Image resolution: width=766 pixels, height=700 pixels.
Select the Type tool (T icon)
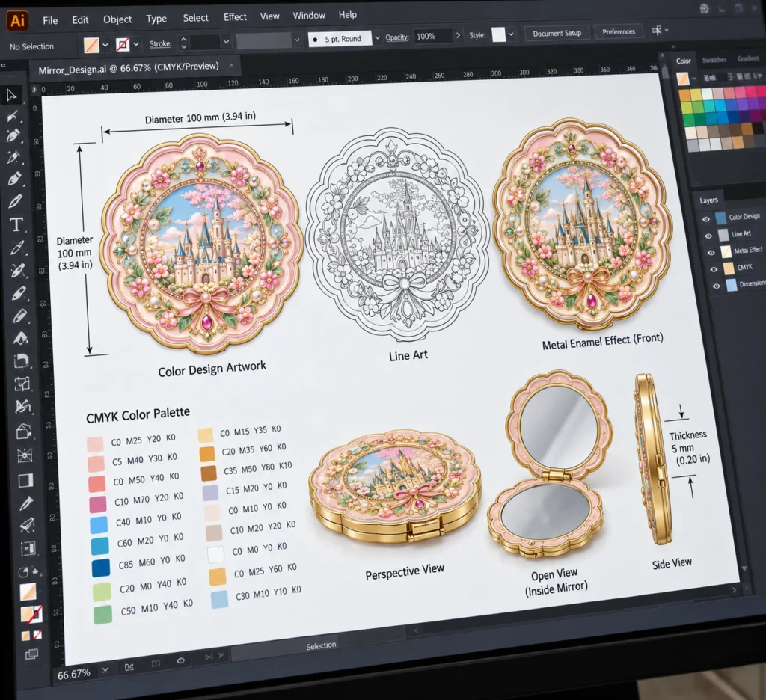click(x=16, y=224)
